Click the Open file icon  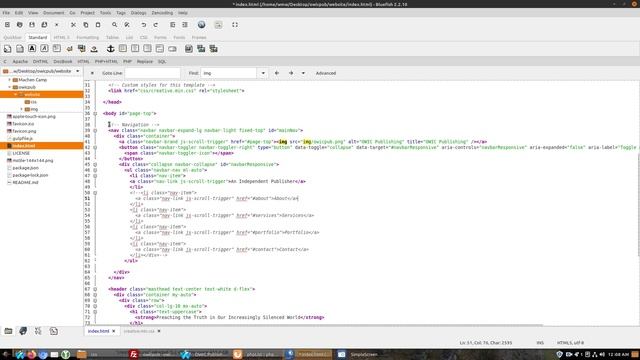pyautogui.click(x=20, y=25)
